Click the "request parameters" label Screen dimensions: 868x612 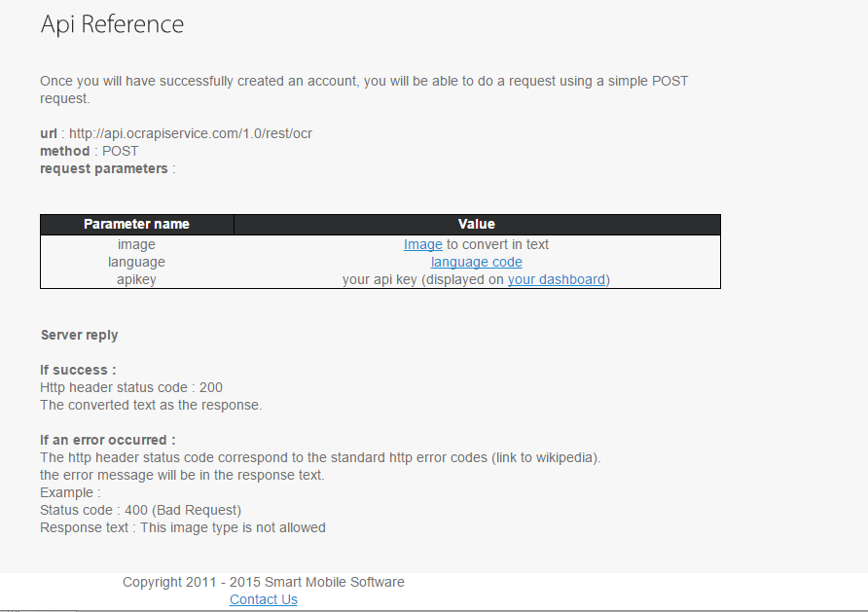(103, 169)
